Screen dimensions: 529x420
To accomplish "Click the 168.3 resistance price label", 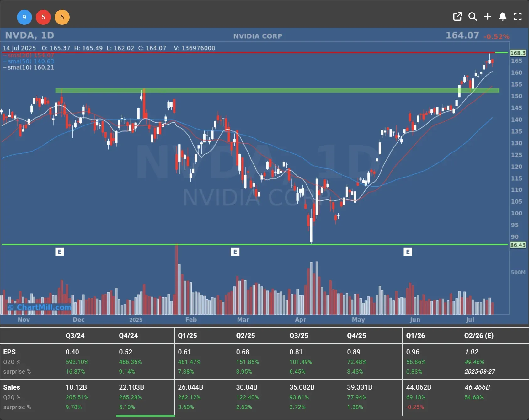I will point(518,53).
